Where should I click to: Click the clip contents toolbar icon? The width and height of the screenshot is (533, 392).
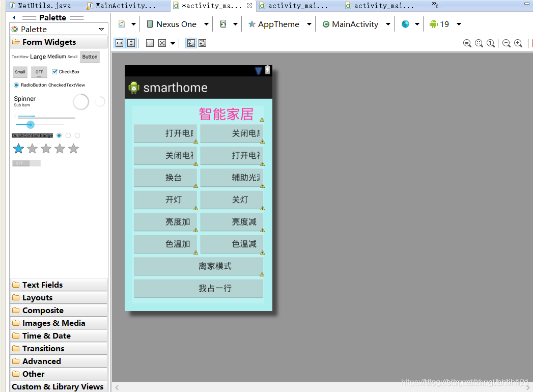(203, 43)
